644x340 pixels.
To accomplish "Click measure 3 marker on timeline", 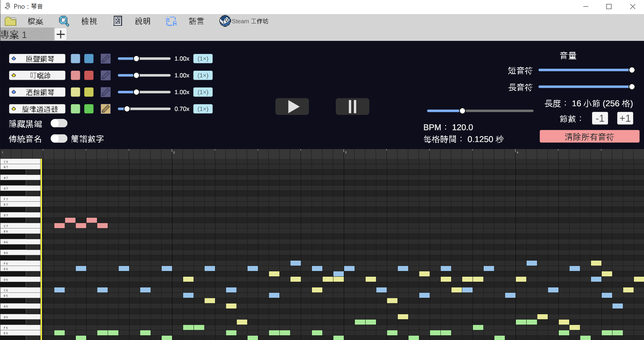I will point(345,152).
